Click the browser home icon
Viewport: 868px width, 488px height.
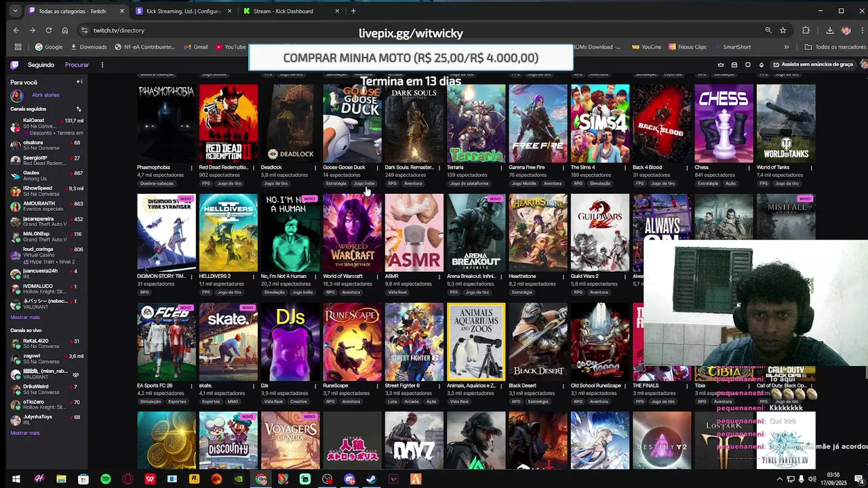tap(65, 30)
